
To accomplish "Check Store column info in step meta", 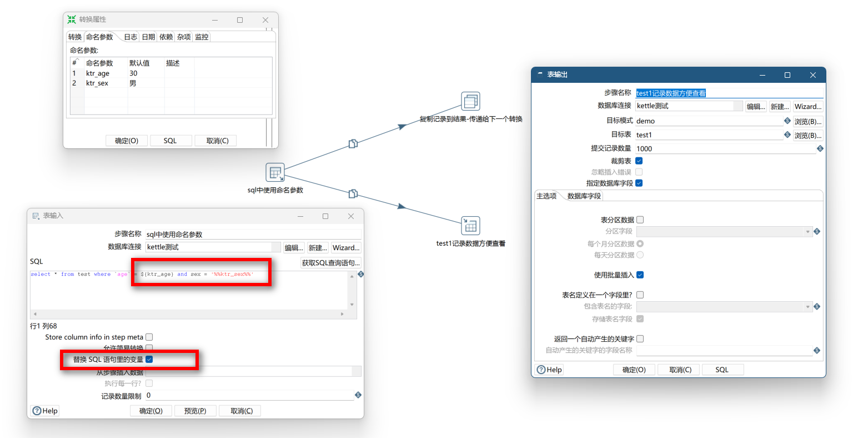I will point(148,337).
